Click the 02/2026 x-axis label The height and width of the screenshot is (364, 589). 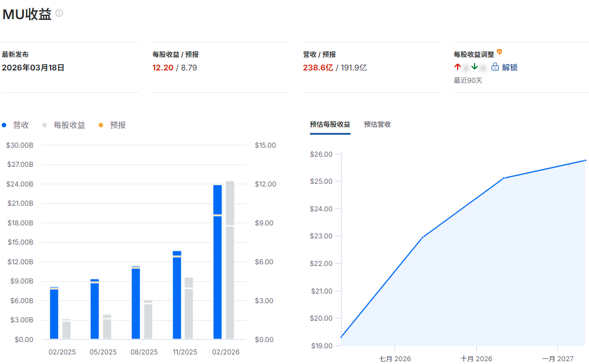point(226,352)
